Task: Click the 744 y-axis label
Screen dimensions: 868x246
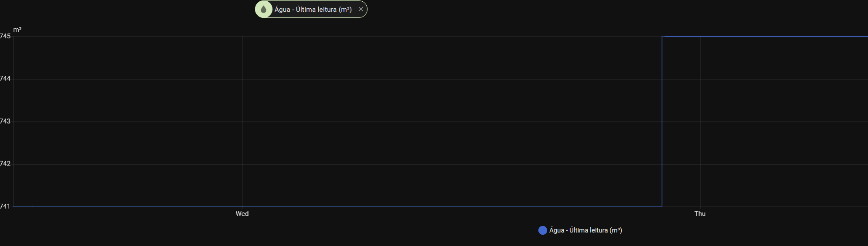Action: point(5,78)
